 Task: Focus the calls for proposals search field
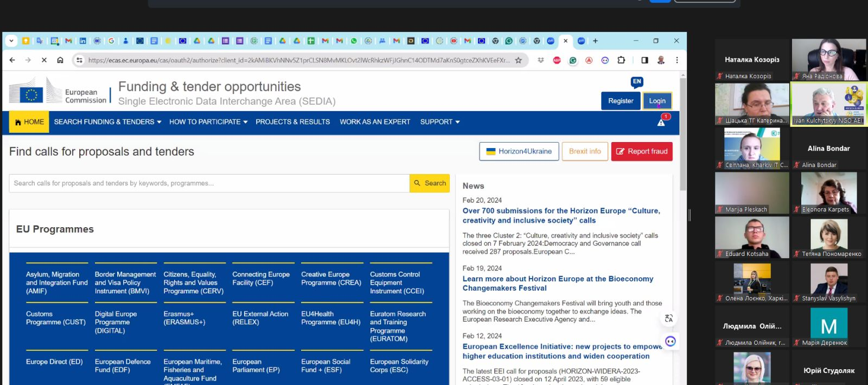tap(209, 183)
